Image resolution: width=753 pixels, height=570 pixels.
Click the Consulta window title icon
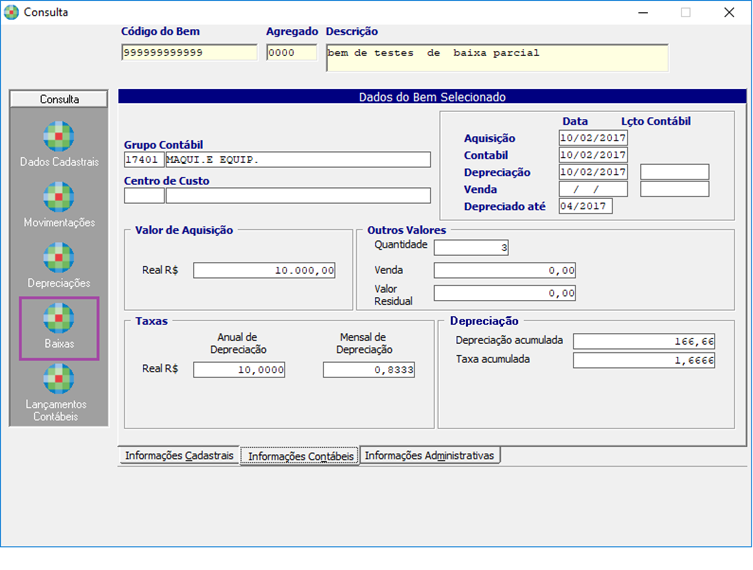(11, 12)
